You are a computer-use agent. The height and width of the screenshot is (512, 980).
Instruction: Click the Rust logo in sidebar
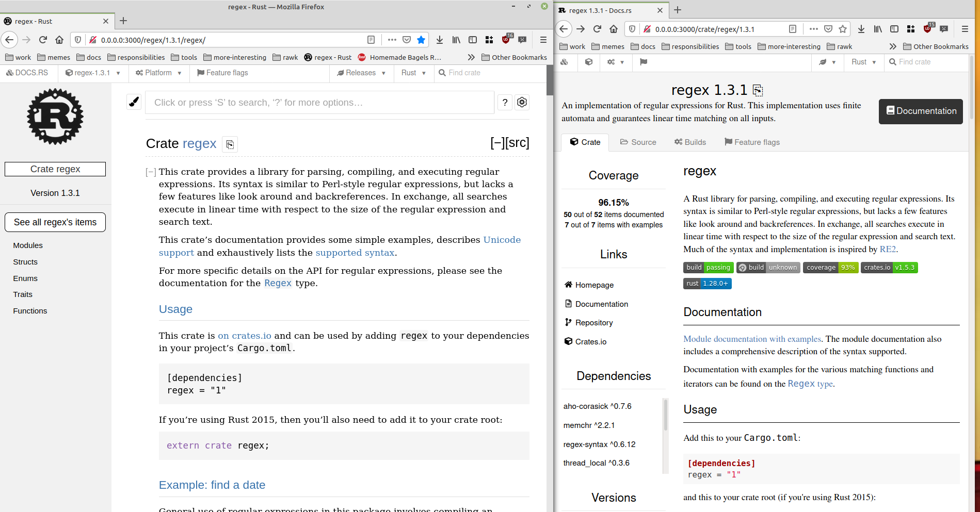pos(55,117)
